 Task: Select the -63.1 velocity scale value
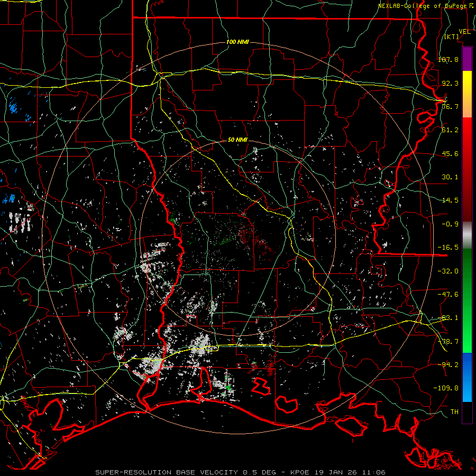click(448, 318)
